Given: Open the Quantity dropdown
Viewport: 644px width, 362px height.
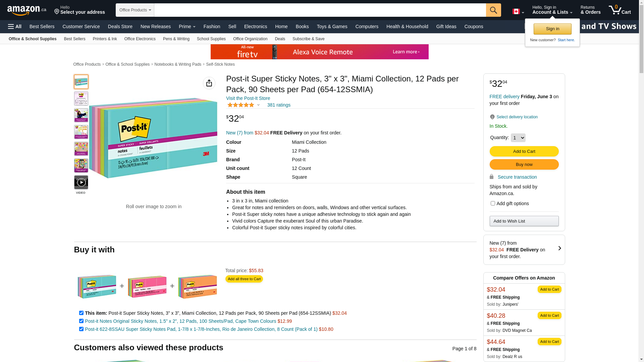Looking at the screenshot, I should [x=518, y=138].
